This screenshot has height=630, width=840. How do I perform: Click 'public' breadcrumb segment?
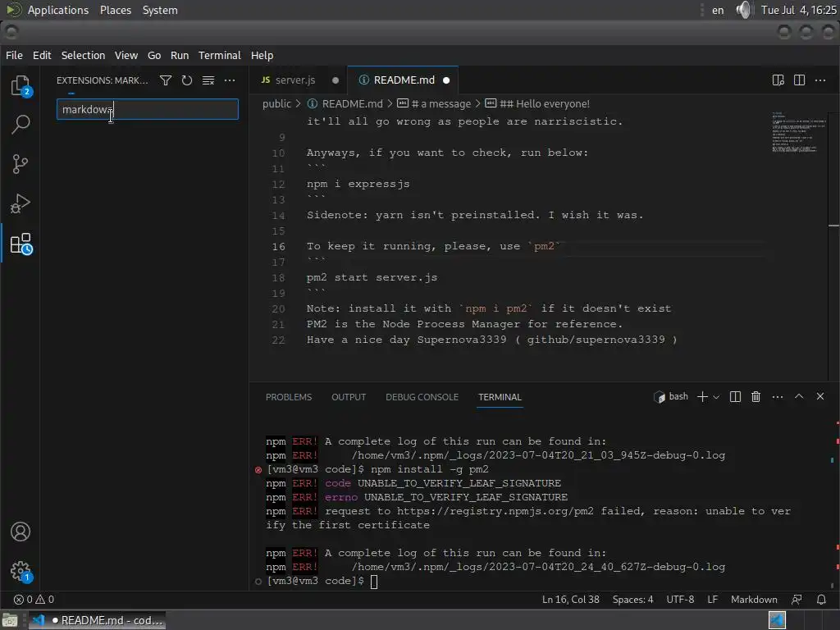[277, 104]
